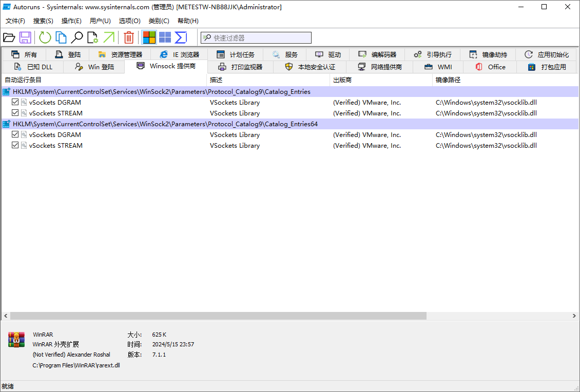Open the 文件(F) menu
The height and width of the screenshot is (392, 580).
click(15, 21)
